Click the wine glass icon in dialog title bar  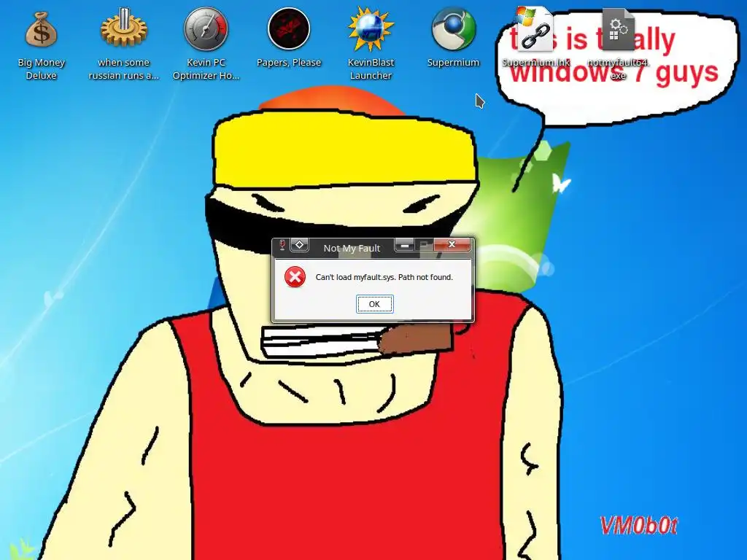[x=282, y=245]
